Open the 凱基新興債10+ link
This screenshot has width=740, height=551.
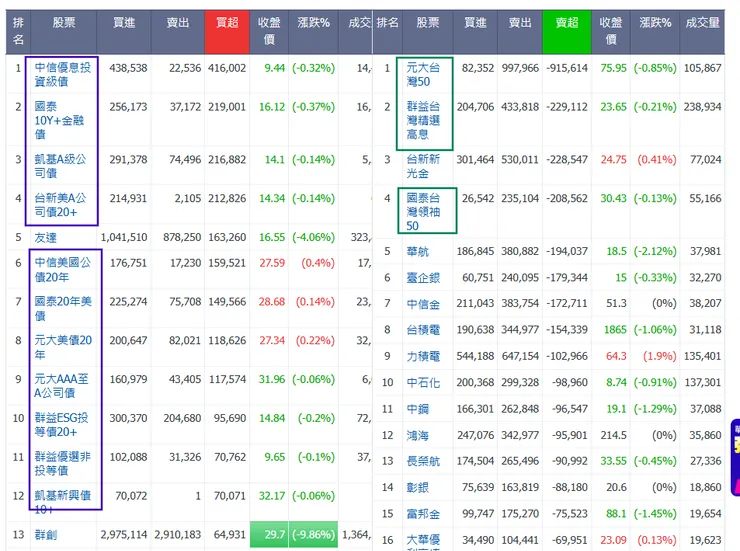click(62, 502)
